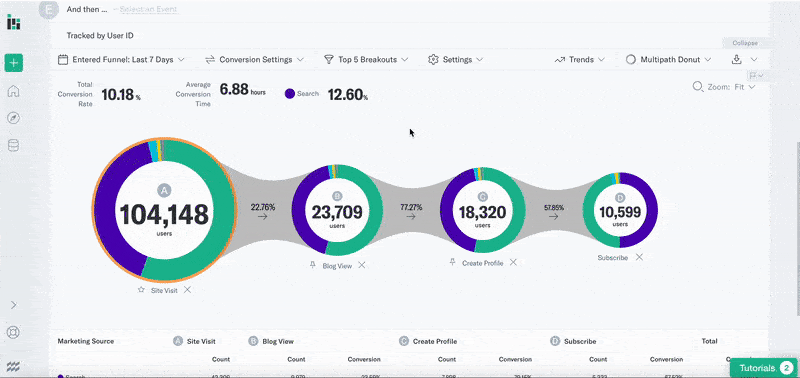Open the Trends menu

(580, 60)
